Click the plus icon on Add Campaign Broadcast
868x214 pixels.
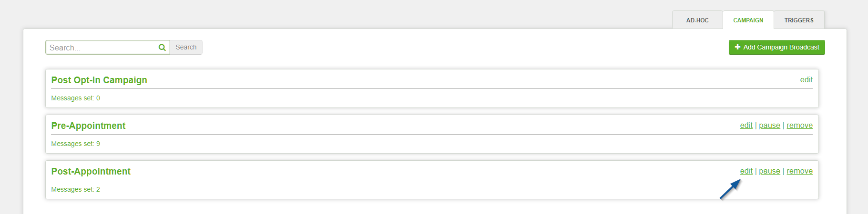pos(737,47)
